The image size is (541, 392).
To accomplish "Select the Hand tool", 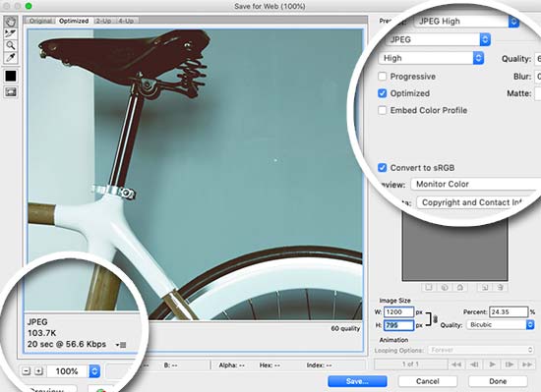I will click(11, 22).
